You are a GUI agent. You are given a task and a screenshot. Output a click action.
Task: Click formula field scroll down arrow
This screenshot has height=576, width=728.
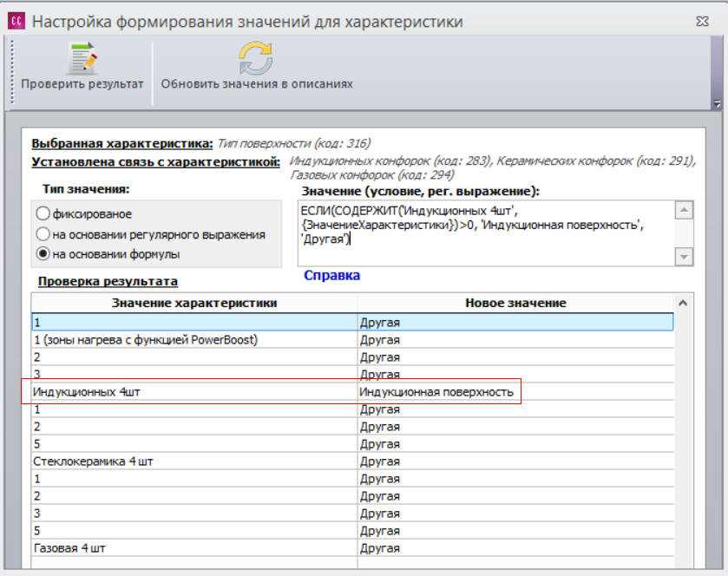click(x=684, y=256)
